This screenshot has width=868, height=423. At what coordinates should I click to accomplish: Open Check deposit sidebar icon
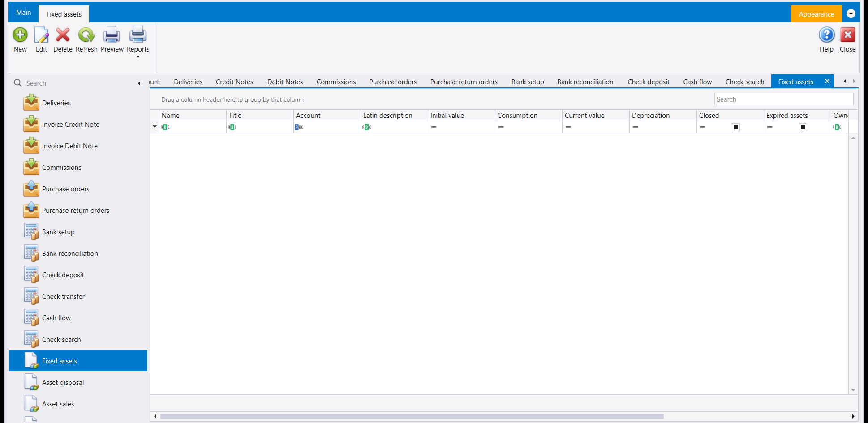[x=31, y=275]
